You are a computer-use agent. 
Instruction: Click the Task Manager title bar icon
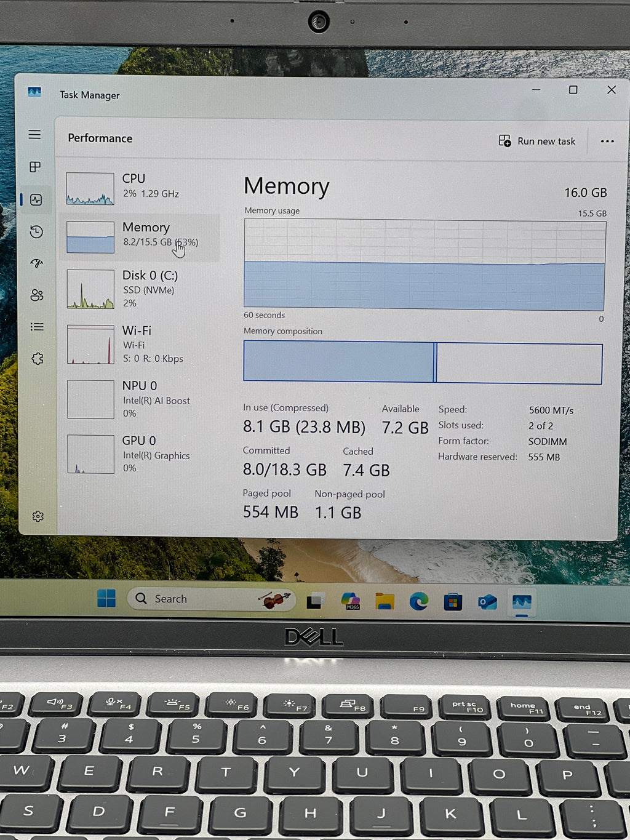coord(34,92)
